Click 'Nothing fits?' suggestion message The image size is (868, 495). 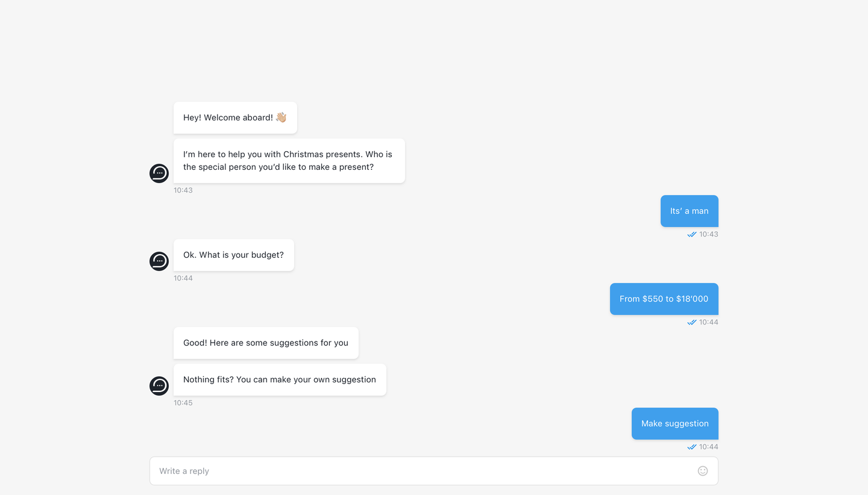pyautogui.click(x=280, y=379)
